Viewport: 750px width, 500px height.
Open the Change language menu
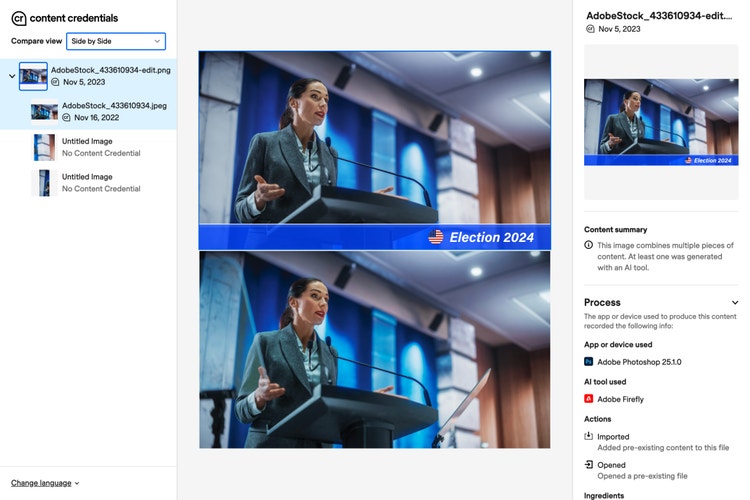click(x=45, y=483)
